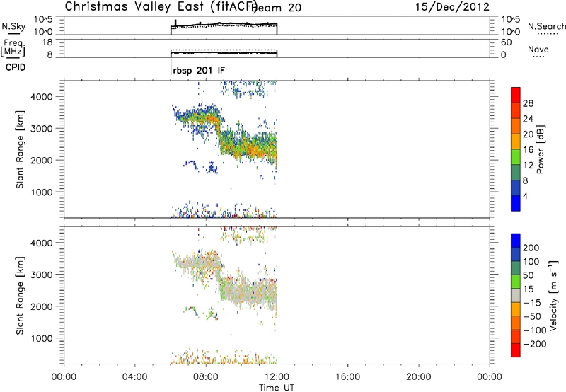
Task: Click the '24' Power colorbar label
Action: point(528,119)
